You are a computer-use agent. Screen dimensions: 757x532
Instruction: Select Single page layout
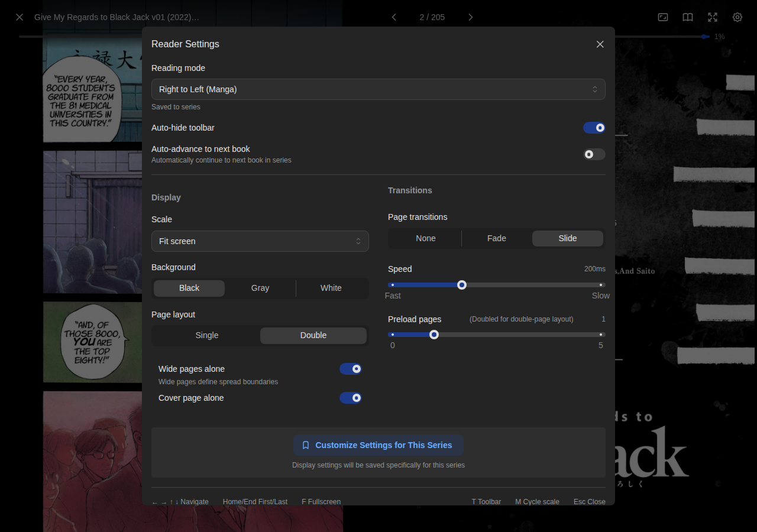pyautogui.click(x=206, y=335)
